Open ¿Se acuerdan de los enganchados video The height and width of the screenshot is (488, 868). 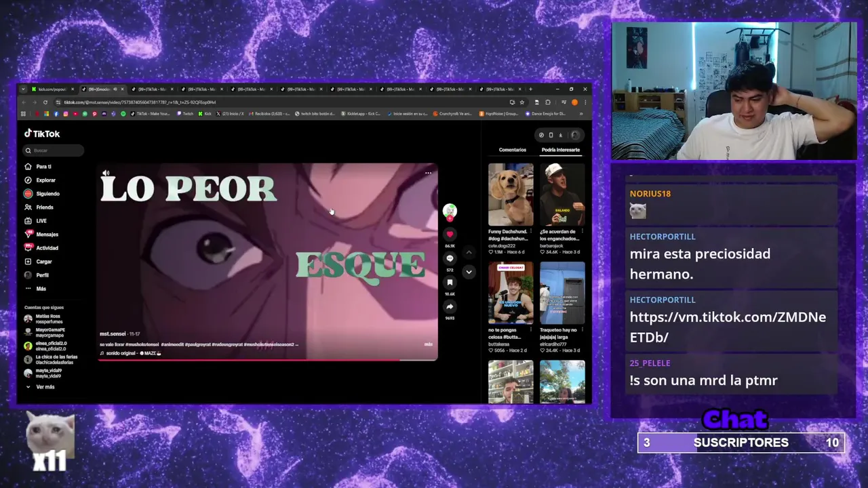coord(562,195)
